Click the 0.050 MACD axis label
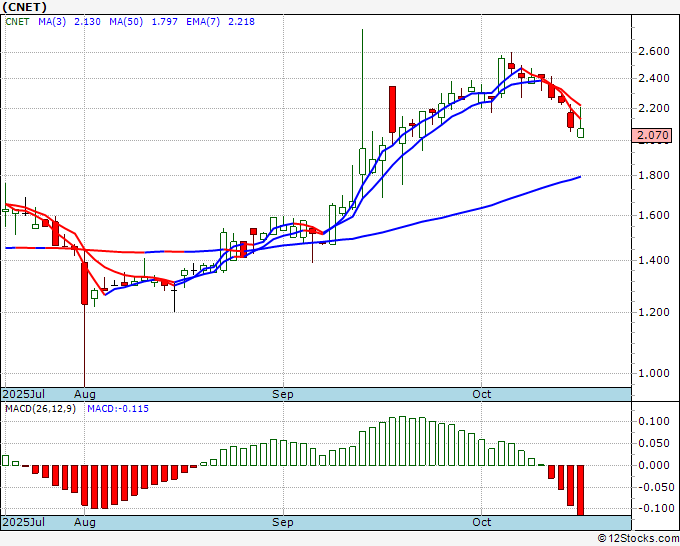 (x=654, y=443)
